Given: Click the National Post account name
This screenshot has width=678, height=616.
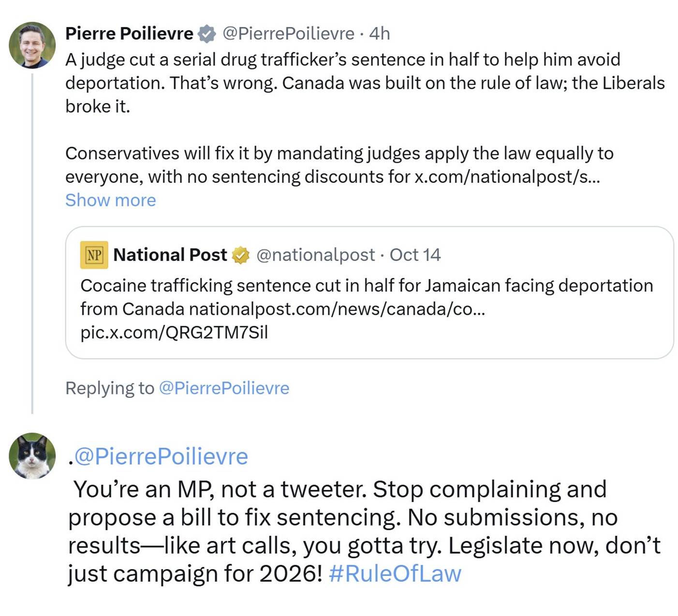Looking at the screenshot, I should [170, 255].
